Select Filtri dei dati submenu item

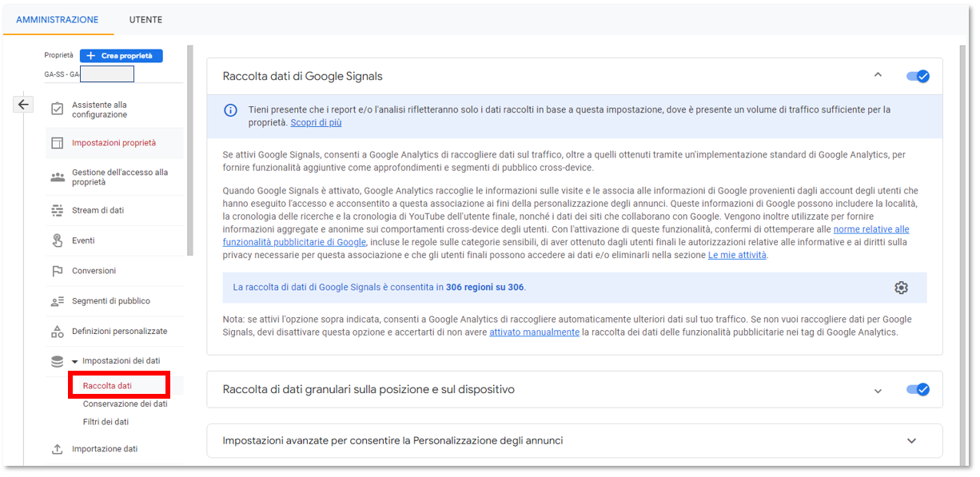click(x=106, y=422)
